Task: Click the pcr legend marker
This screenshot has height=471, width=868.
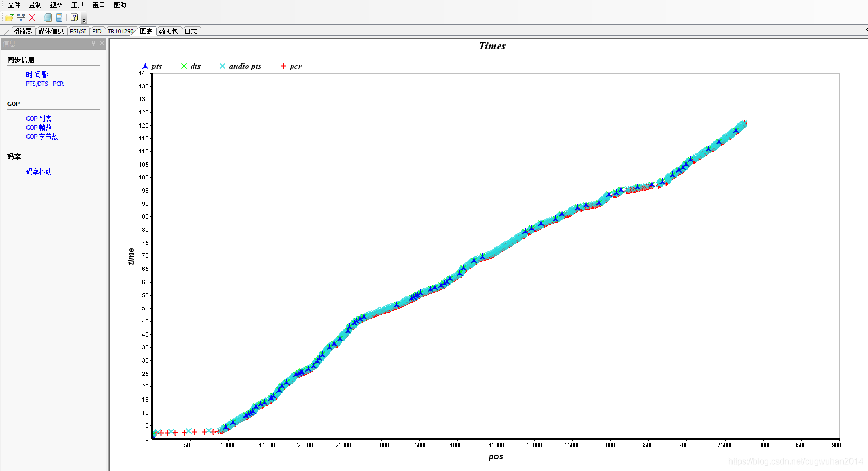Action: [x=283, y=66]
